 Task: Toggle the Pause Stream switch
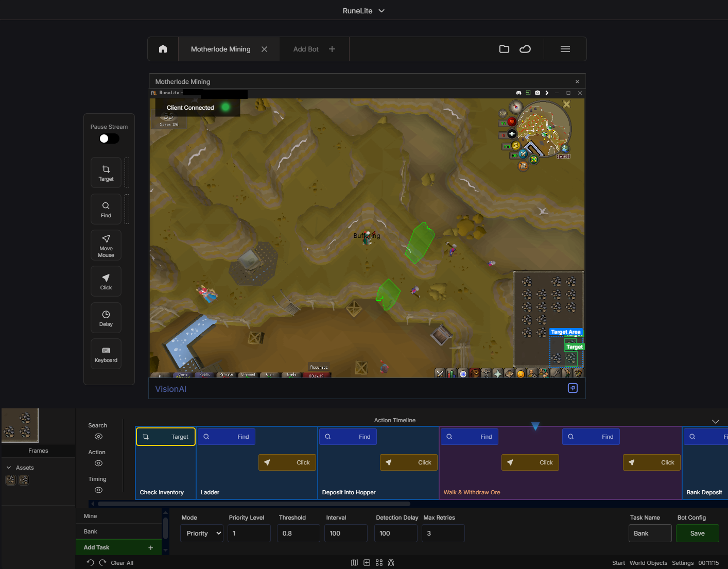click(109, 138)
